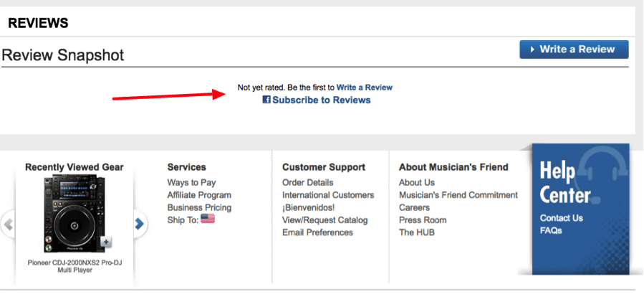Image resolution: width=644 pixels, height=297 pixels.
Task: Open the Ways to Pay link
Action: [191, 182]
